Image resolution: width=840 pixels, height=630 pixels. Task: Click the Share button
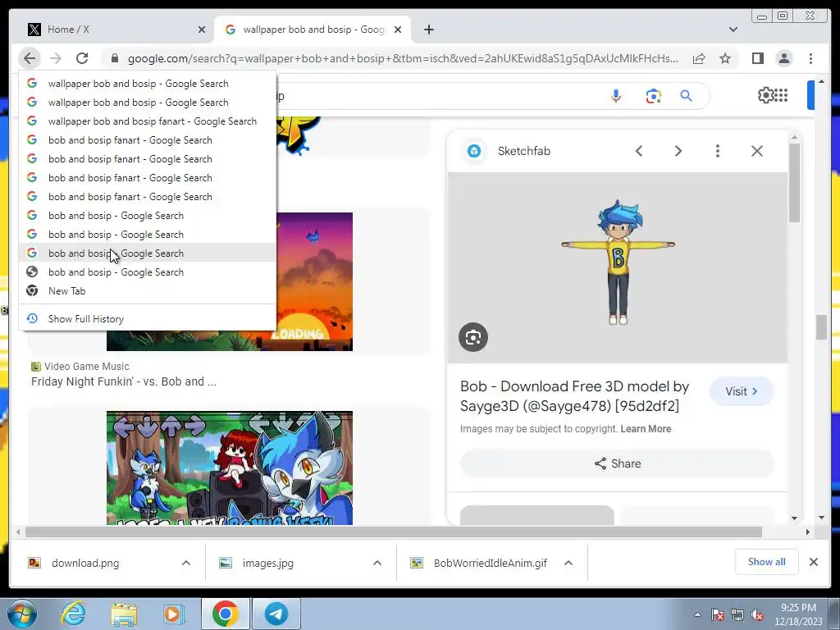[617, 463]
